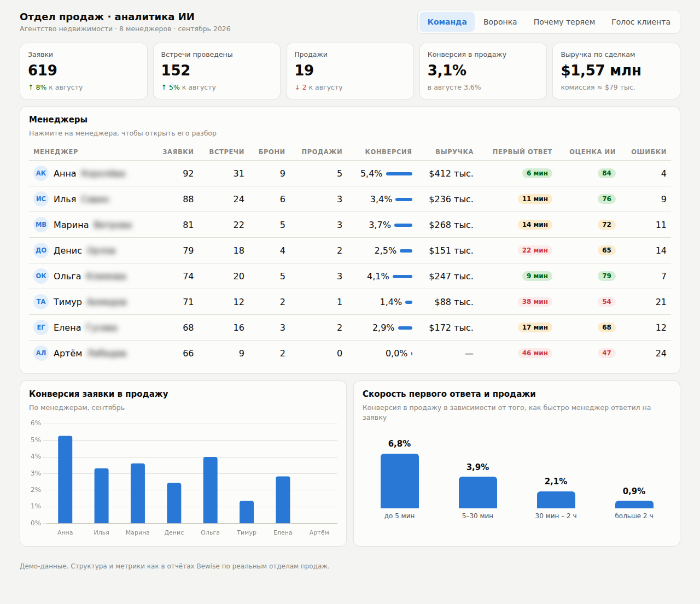Click the AI score badge 84
The width and height of the screenshot is (700, 604).
(606, 173)
